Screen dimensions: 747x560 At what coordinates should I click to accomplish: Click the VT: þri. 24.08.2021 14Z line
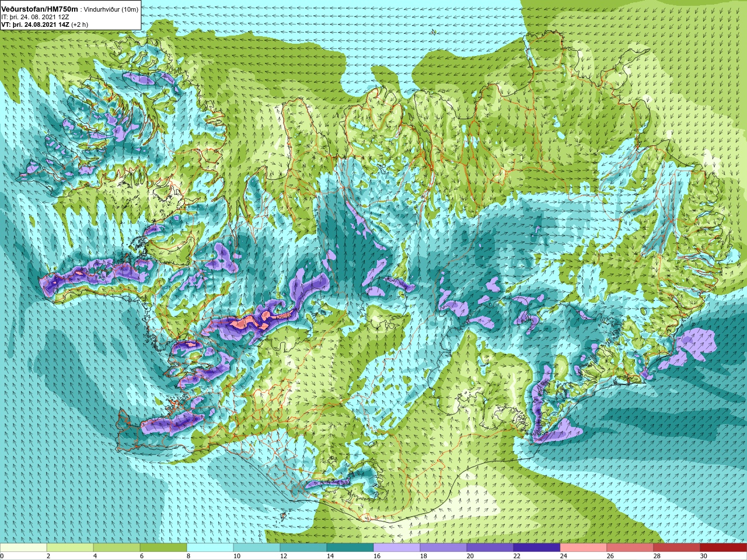coord(35,24)
